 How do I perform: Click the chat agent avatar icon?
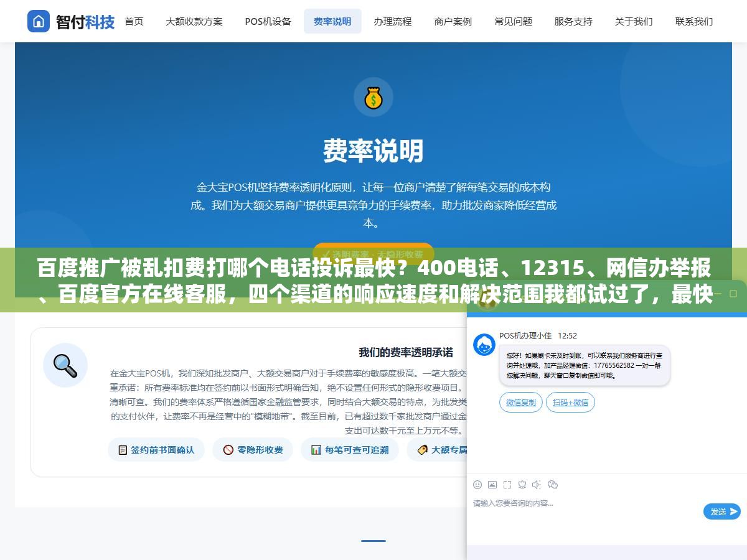tap(484, 345)
